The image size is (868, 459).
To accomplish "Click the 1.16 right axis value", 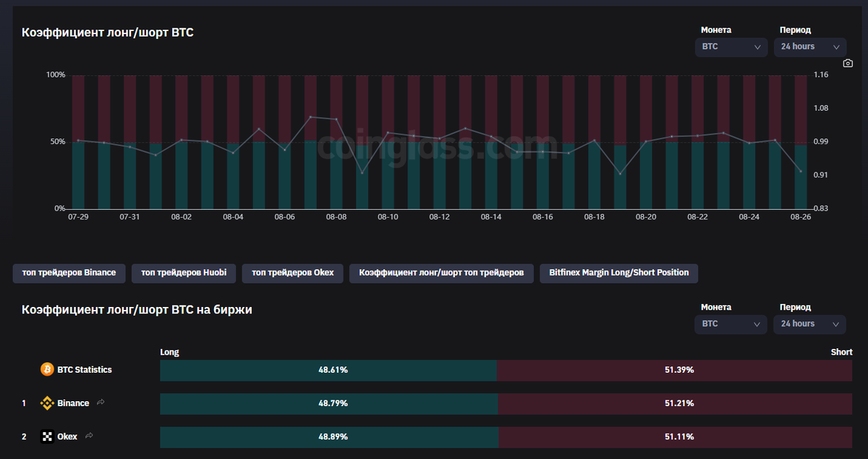I will (x=820, y=75).
